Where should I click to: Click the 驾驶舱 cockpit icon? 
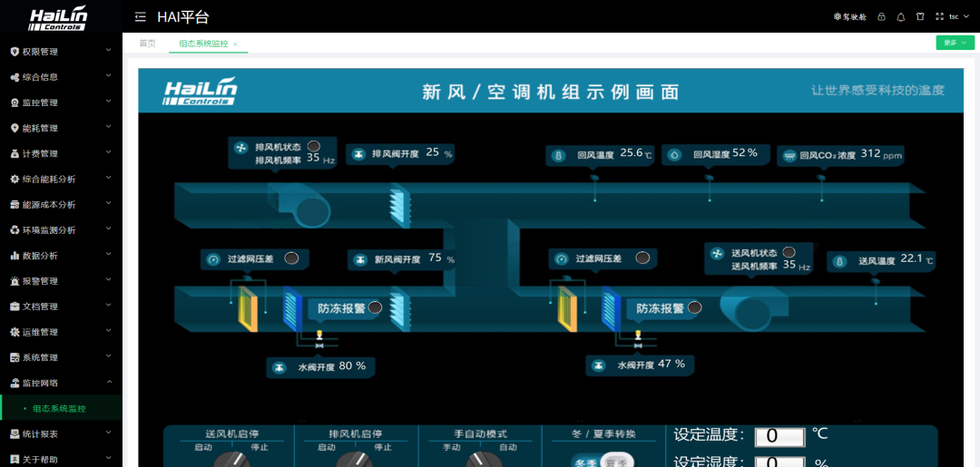(850, 16)
